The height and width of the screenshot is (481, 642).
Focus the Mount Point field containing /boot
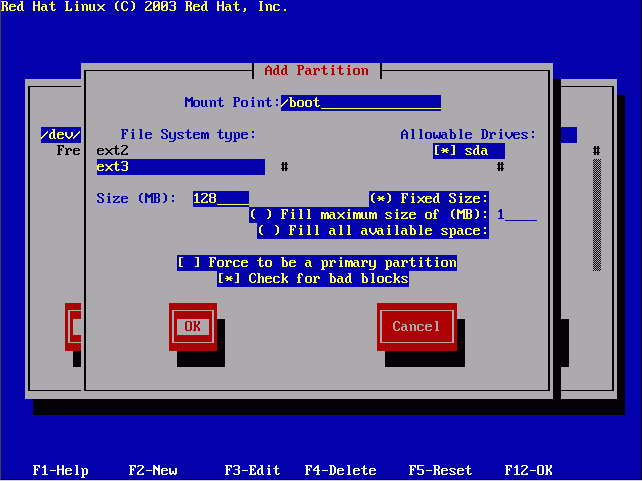(x=361, y=103)
